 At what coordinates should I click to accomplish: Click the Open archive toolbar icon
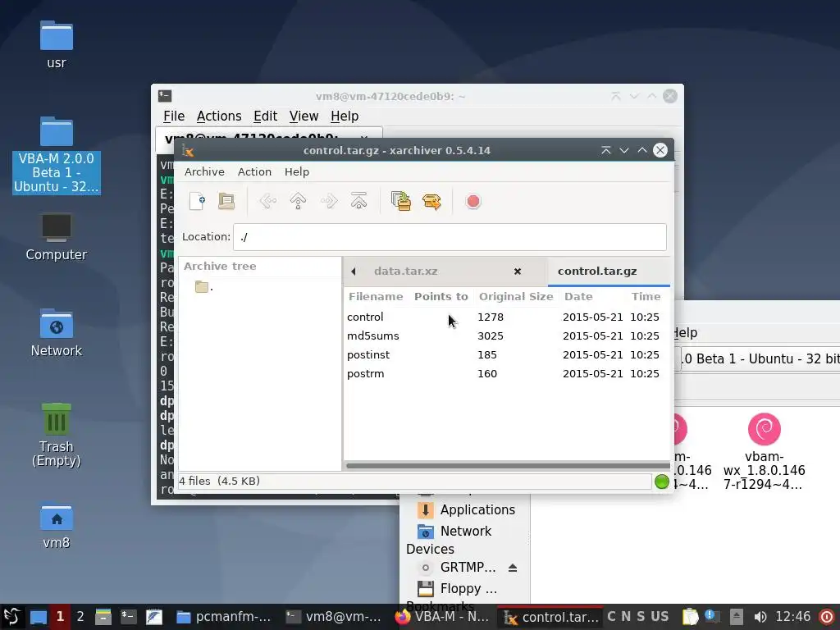click(x=226, y=202)
